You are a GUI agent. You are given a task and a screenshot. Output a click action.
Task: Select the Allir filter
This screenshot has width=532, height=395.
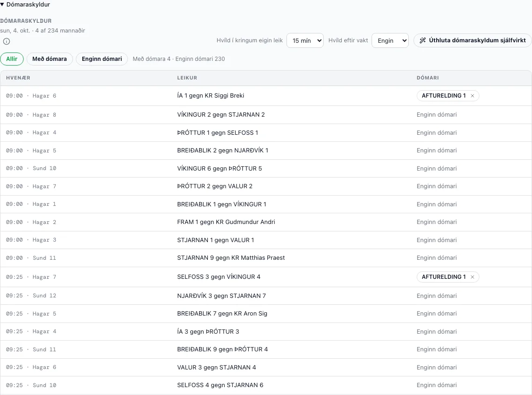coord(12,59)
